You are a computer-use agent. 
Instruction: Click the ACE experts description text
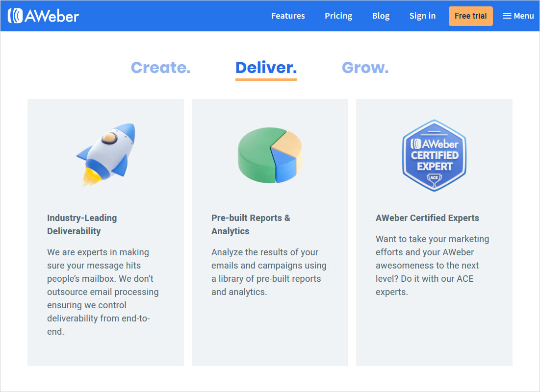tap(432, 266)
